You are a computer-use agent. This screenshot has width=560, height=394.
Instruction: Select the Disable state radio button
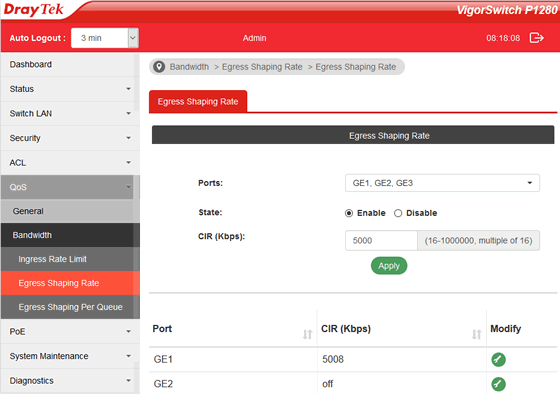[x=398, y=213]
